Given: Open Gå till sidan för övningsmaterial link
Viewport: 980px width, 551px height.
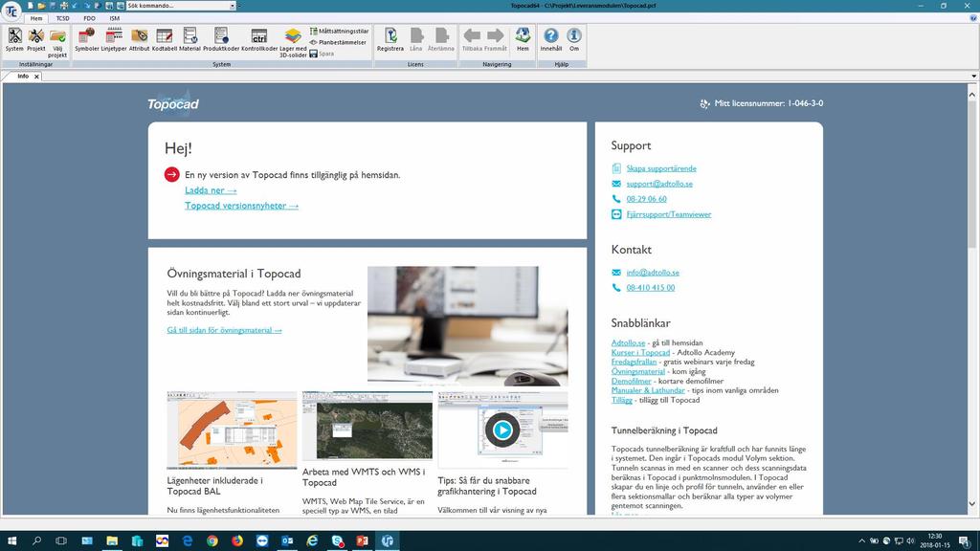Looking at the screenshot, I should tap(224, 330).
